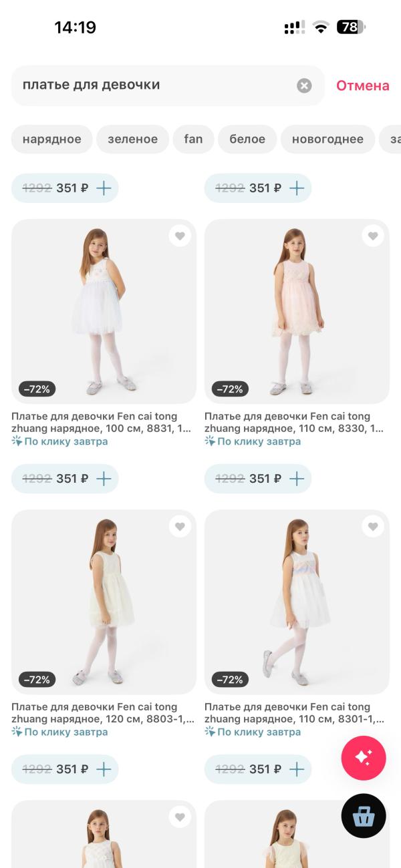Viewport: 401px width, 868px height.
Task: Open the pink sparkle AI assistant button
Action: pyautogui.click(x=364, y=757)
